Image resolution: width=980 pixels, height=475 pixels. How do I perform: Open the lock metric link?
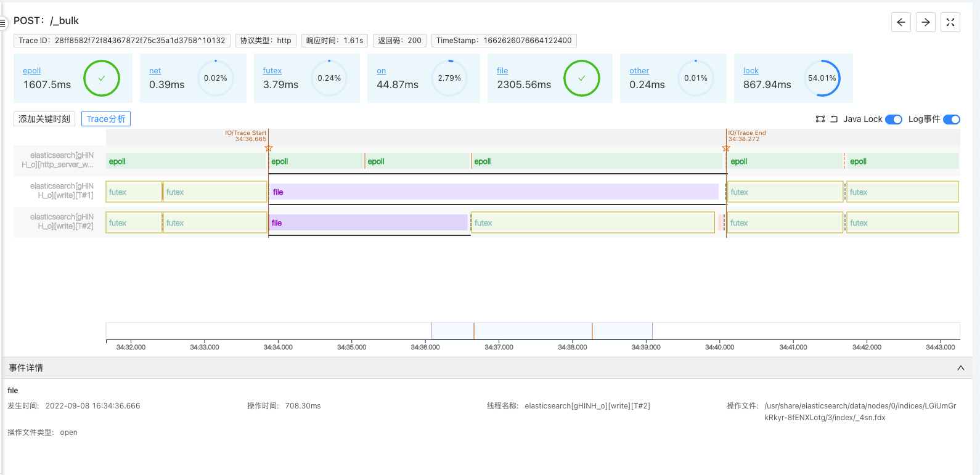click(750, 71)
